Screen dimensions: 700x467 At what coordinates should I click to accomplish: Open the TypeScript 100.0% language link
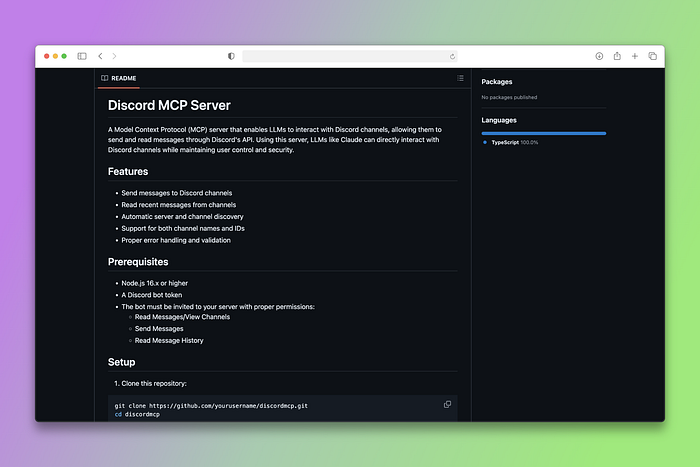click(x=515, y=142)
